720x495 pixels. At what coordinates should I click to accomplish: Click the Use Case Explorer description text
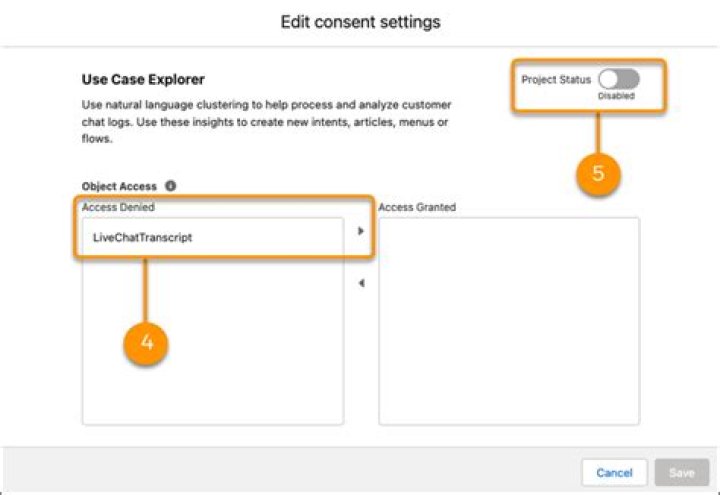pos(266,122)
